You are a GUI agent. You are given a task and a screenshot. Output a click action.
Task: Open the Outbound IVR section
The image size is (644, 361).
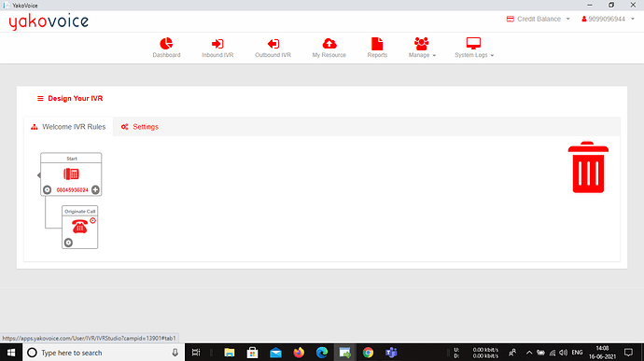click(273, 48)
